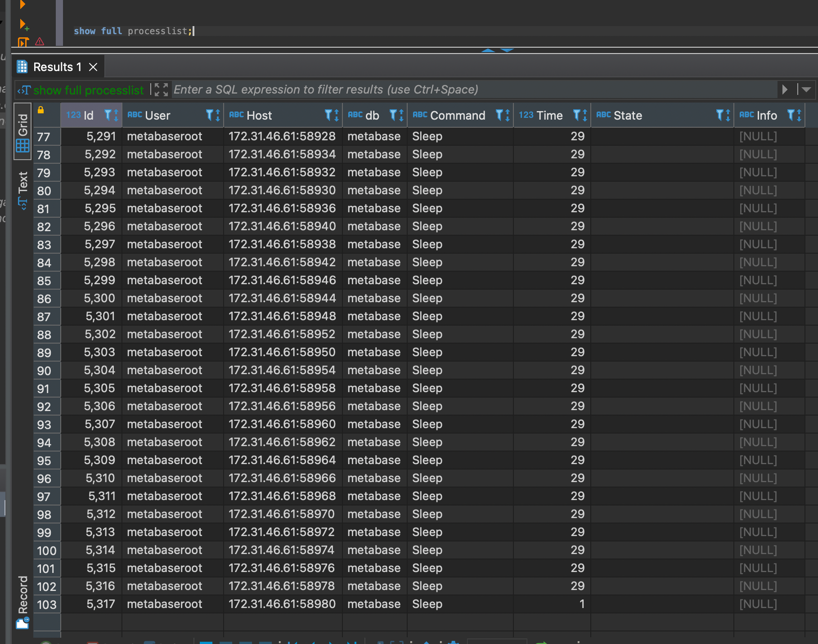Open the Time column filter/sort icon
818x644 pixels.
pos(580,115)
